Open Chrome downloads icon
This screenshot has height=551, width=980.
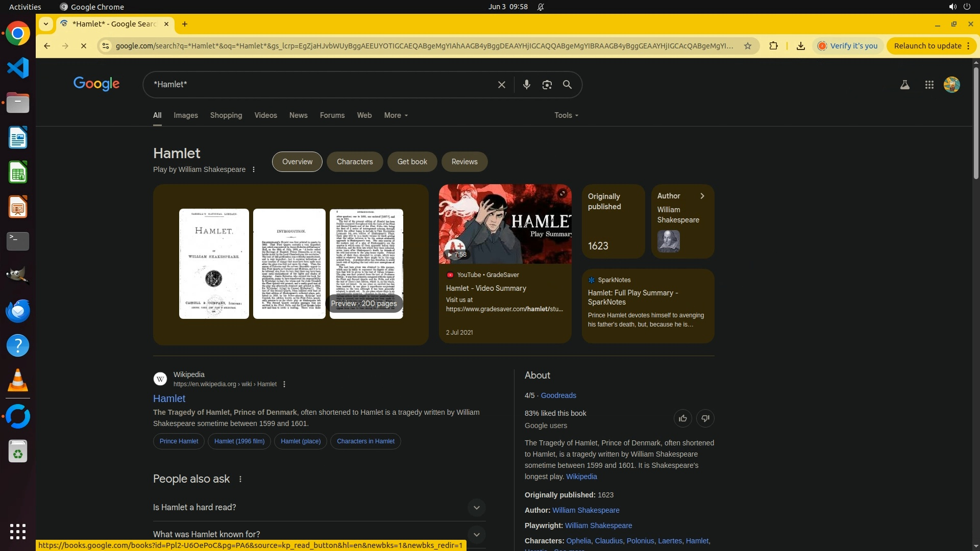pyautogui.click(x=800, y=46)
